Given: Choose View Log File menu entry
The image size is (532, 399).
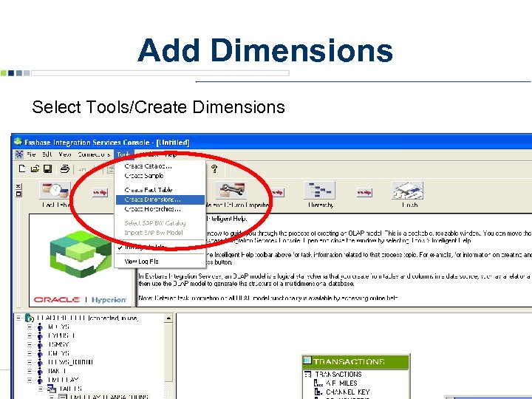Looking at the screenshot, I should (160, 262).
